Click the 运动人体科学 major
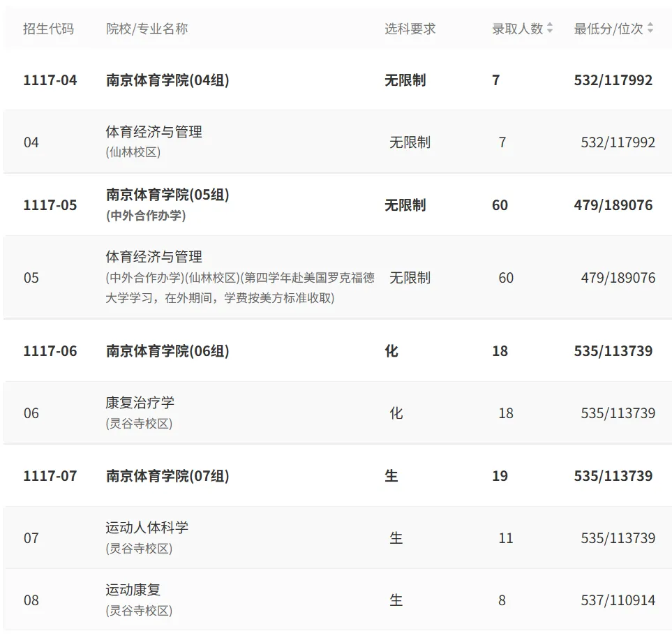 click(x=147, y=528)
